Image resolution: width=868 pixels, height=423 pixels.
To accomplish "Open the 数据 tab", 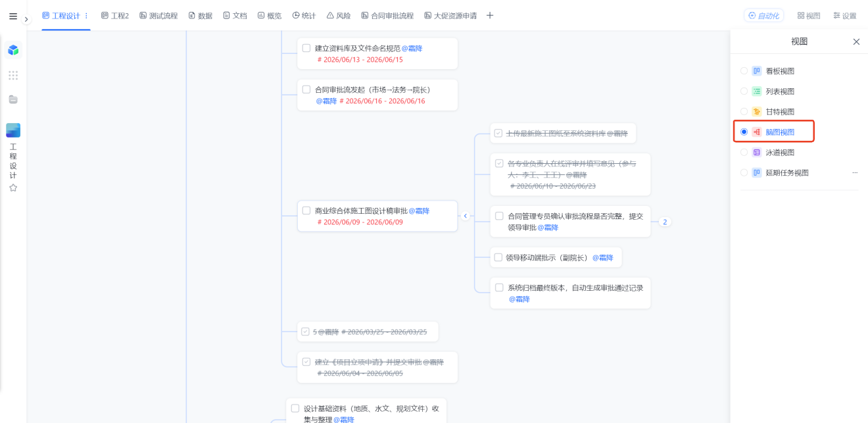I will click(x=201, y=16).
